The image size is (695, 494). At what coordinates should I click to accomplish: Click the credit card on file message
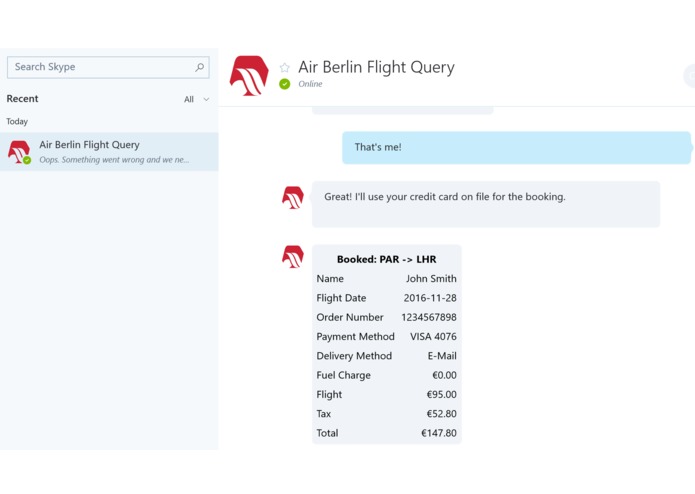click(486, 204)
